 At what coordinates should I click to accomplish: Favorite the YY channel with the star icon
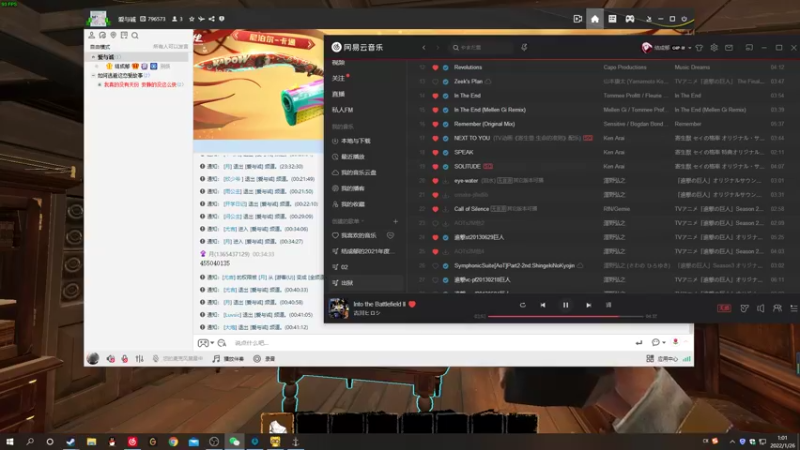pos(192,19)
